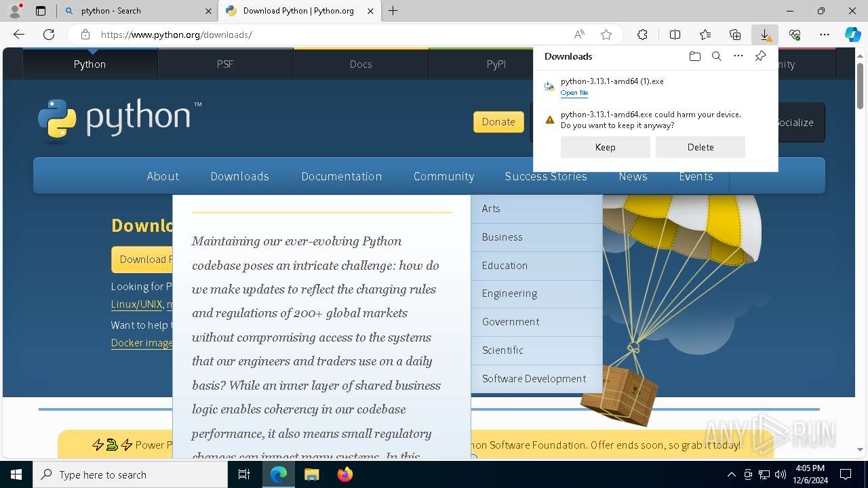Open the News menu
This screenshot has height=488, width=868.
[633, 176]
